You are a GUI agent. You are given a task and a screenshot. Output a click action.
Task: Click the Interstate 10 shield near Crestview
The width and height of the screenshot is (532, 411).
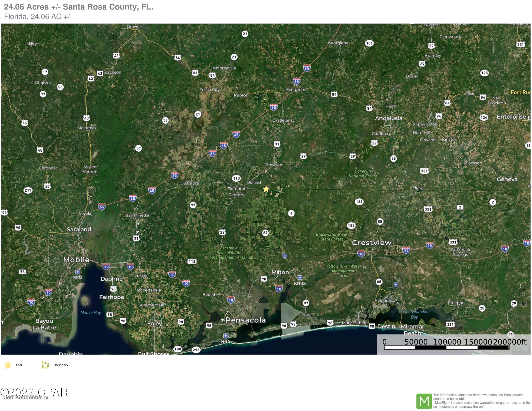click(361, 254)
